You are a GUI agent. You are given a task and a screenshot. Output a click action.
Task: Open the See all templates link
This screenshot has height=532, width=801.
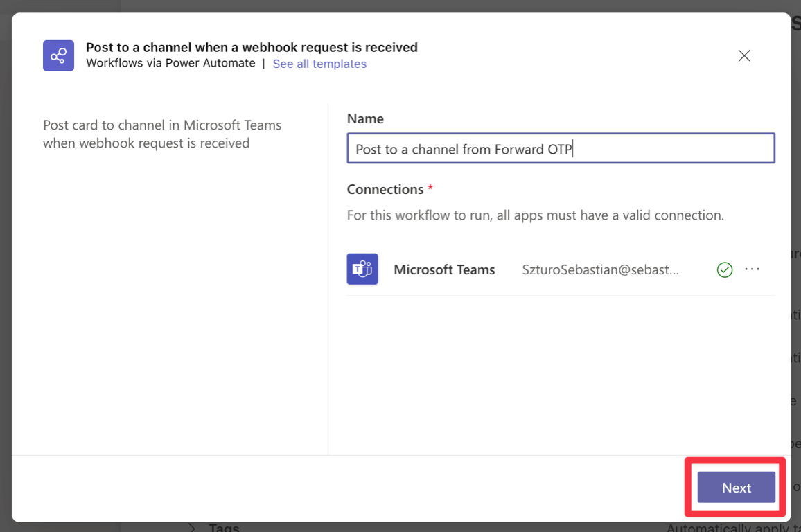(x=319, y=64)
